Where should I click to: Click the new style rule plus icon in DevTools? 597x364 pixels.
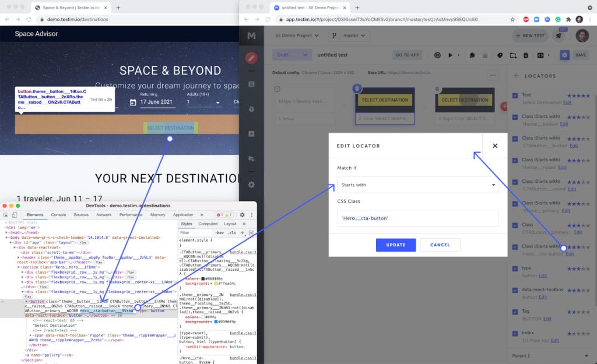click(242, 233)
